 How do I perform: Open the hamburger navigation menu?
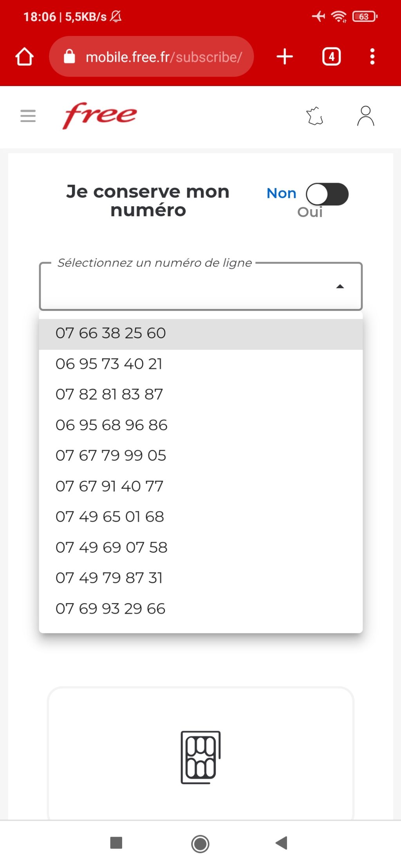coord(28,116)
